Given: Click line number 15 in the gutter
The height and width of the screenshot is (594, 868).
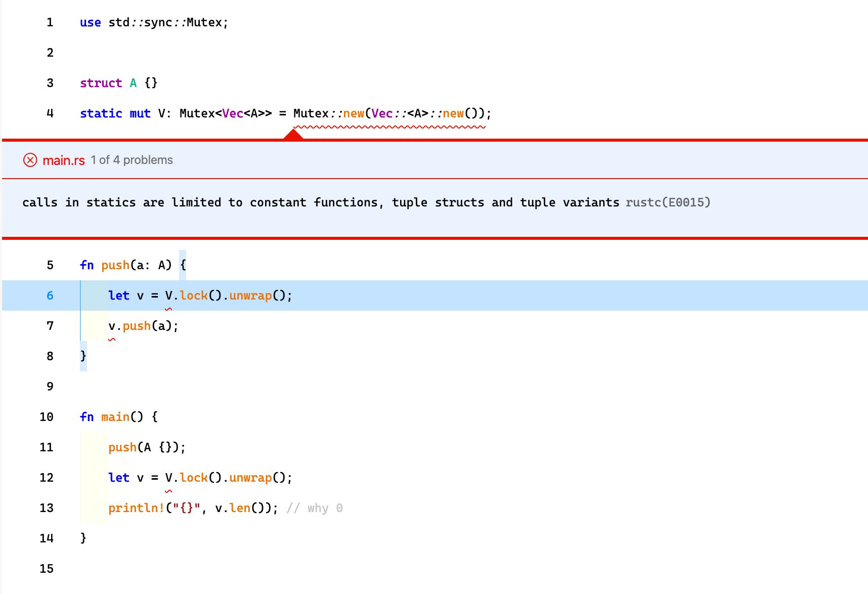Looking at the screenshot, I should (47, 569).
